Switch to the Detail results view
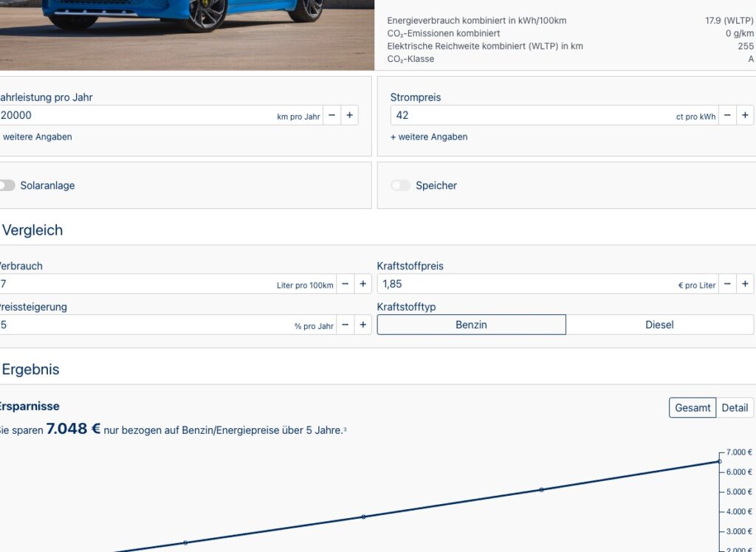756x552 pixels. pos(735,407)
